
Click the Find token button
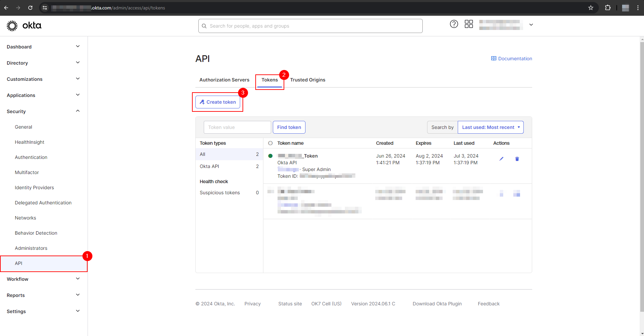[x=289, y=127]
